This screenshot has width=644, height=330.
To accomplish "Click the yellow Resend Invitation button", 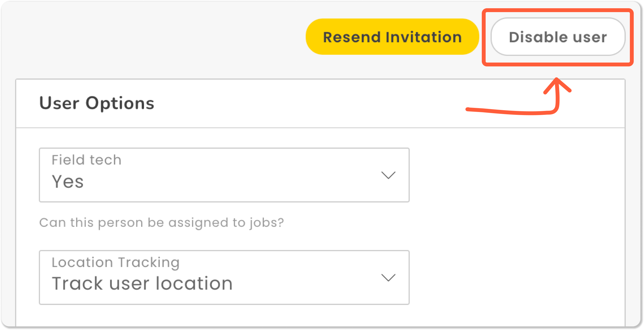I will pyautogui.click(x=392, y=37).
